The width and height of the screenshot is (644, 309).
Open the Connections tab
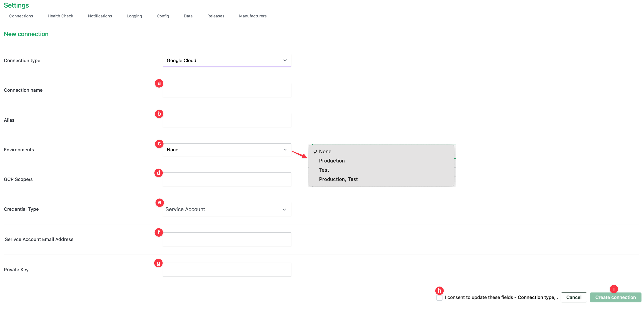click(x=21, y=16)
